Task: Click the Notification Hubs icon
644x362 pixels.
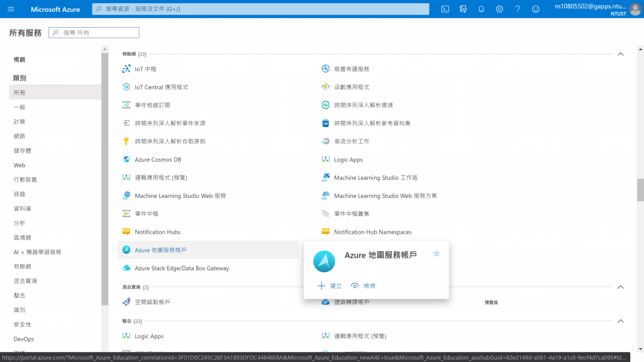Action: click(x=126, y=232)
